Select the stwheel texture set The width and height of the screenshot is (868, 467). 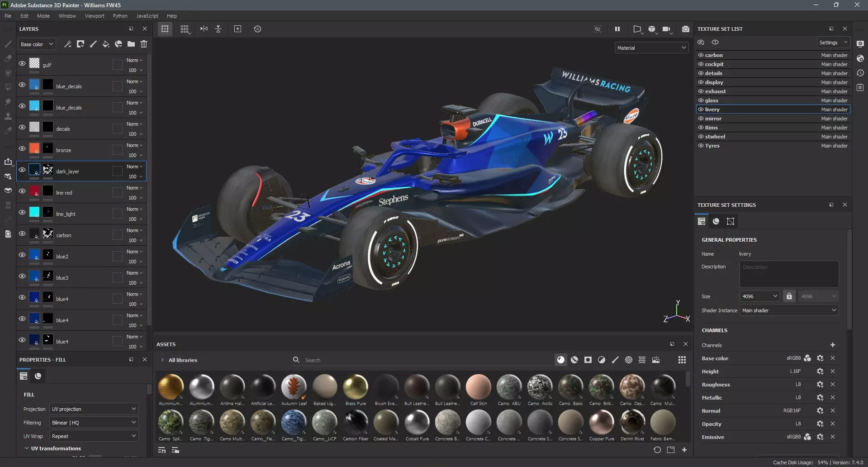click(773, 137)
